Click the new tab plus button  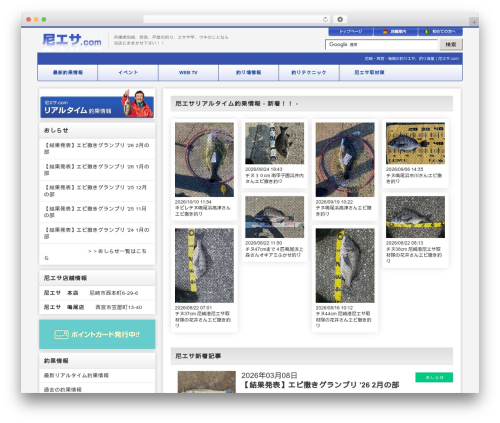(x=474, y=22)
